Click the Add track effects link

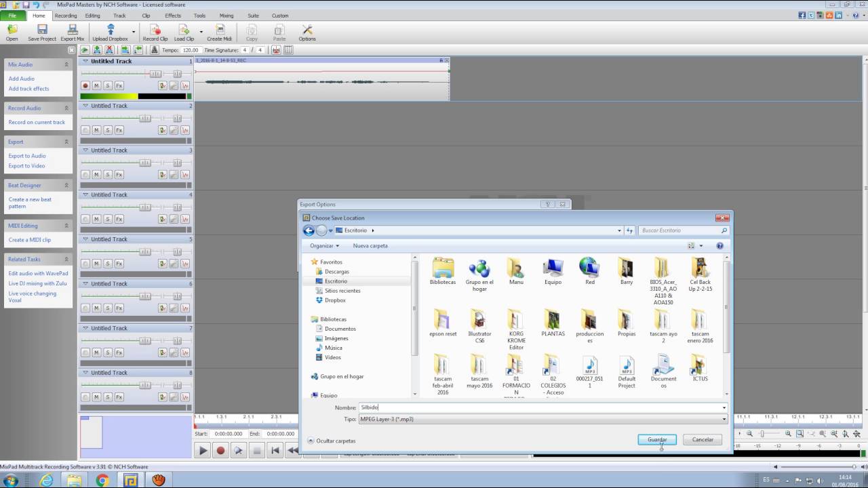28,89
